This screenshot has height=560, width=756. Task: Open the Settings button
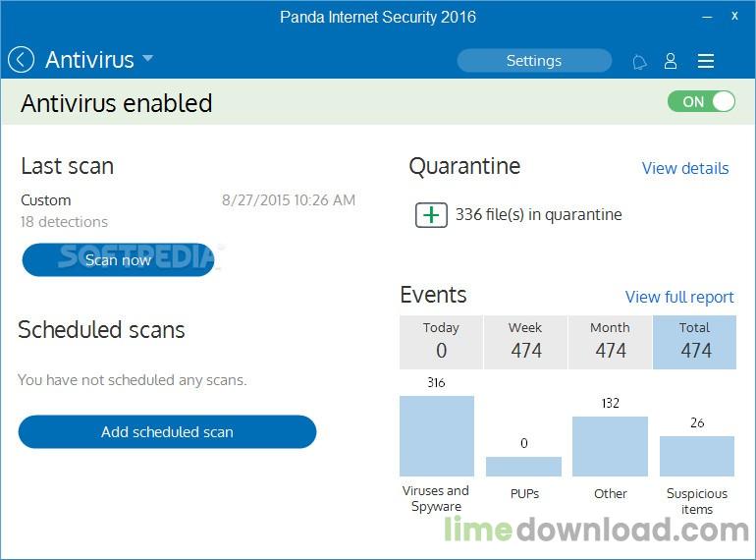(x=533, y=61)
